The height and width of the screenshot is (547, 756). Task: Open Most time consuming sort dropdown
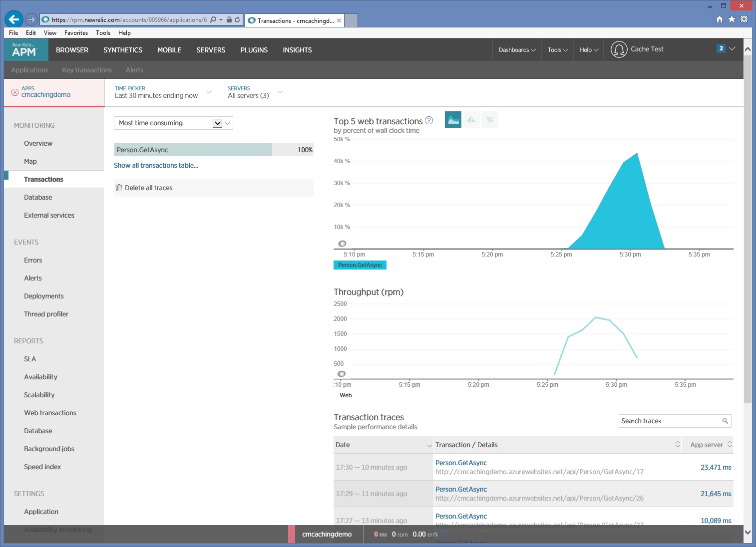(x=173, y=123)
